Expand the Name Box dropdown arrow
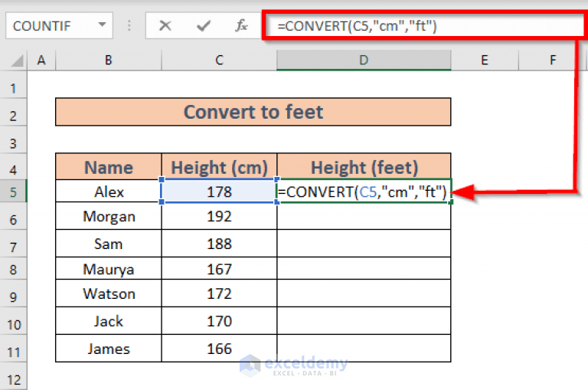The width and height of the screenshot is (588, 390). (x=102, y=25)
